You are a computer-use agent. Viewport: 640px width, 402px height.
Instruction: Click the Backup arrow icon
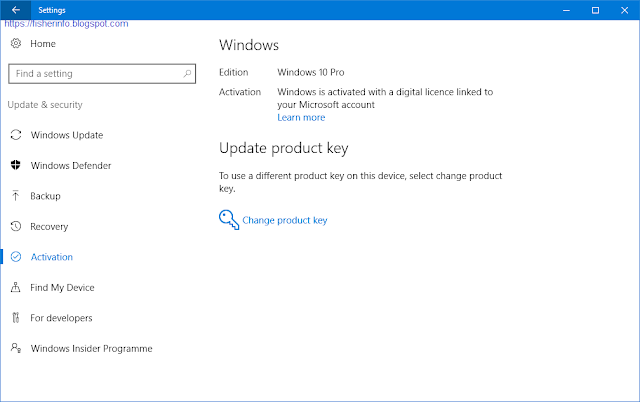coord(16,195)
